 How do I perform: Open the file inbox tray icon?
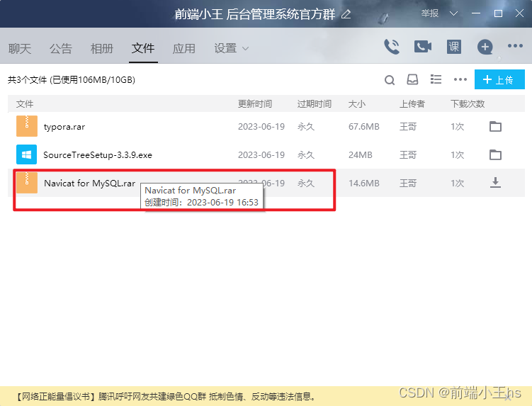412,80
